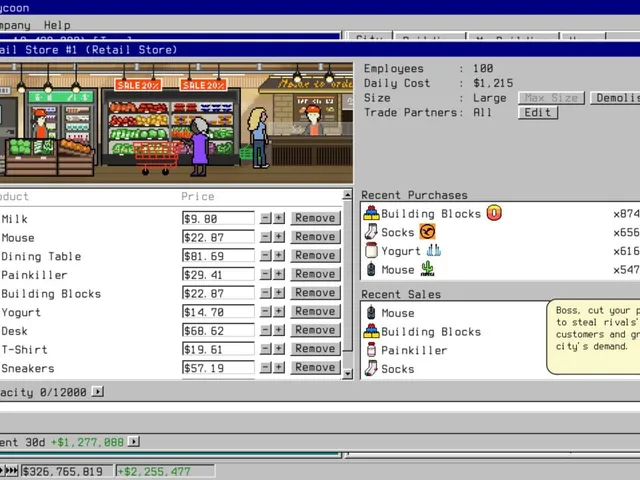The height and width of the screenshot is (480, 640).
Task: Remove the Yogurt product
Action: click(x=316, y=311)
